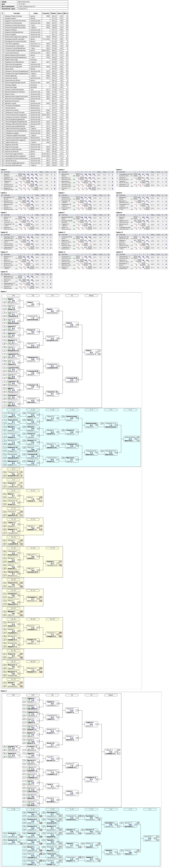Select row 'Абашкин Роман Олегович'
Screen dimensions: 169x868
[x=34, y=16]
